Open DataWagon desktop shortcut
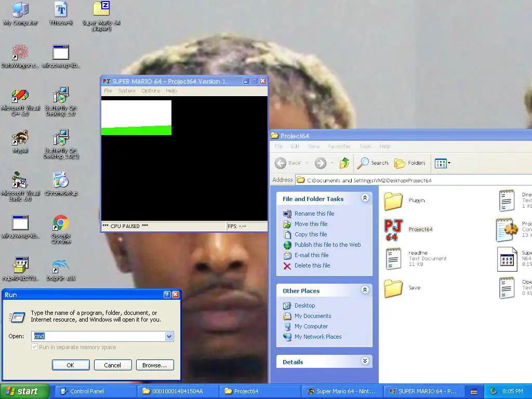 [x=20, y=56]
